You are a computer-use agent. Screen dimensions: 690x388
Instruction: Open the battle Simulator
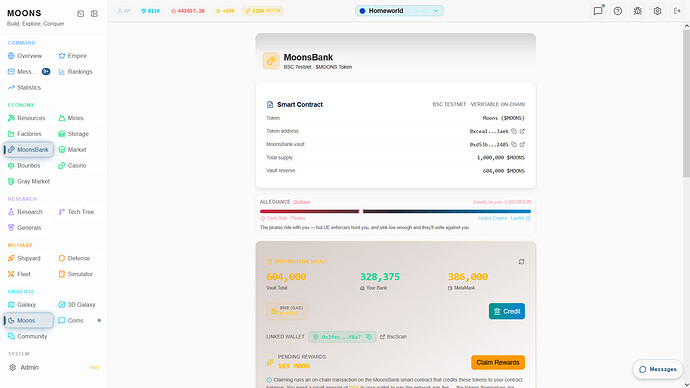click(76, 274)
